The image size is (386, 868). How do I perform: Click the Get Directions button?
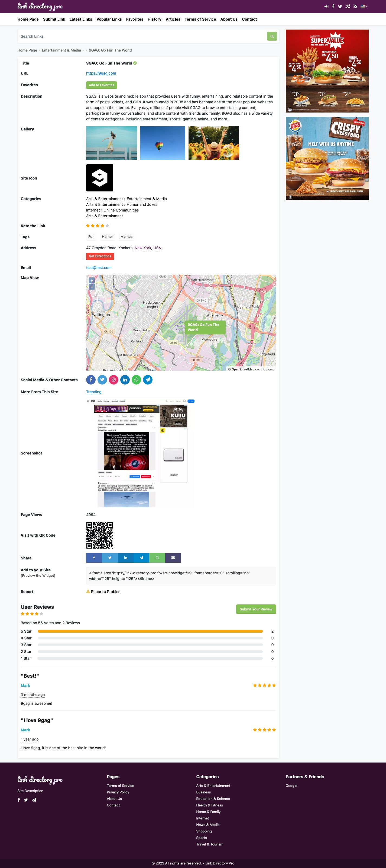point(100,257)
